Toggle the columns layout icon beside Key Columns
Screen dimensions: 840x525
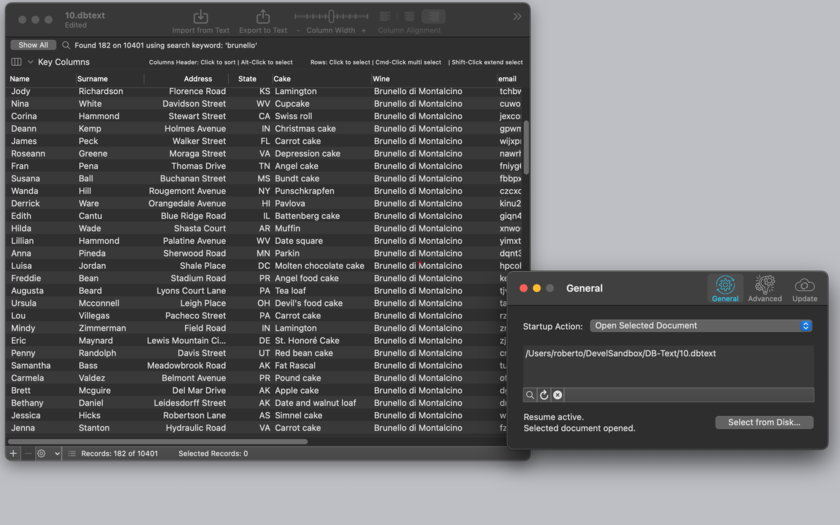pos(17,62)
